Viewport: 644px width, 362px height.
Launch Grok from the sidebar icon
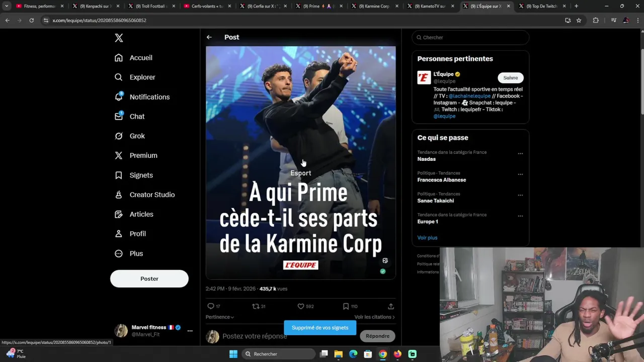pyautogui.click(x=119, y=136)
